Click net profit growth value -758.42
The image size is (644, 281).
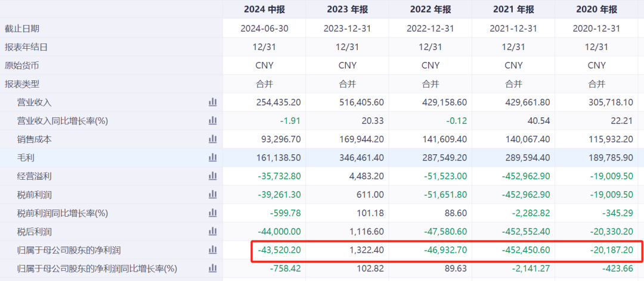coord(287,268)
